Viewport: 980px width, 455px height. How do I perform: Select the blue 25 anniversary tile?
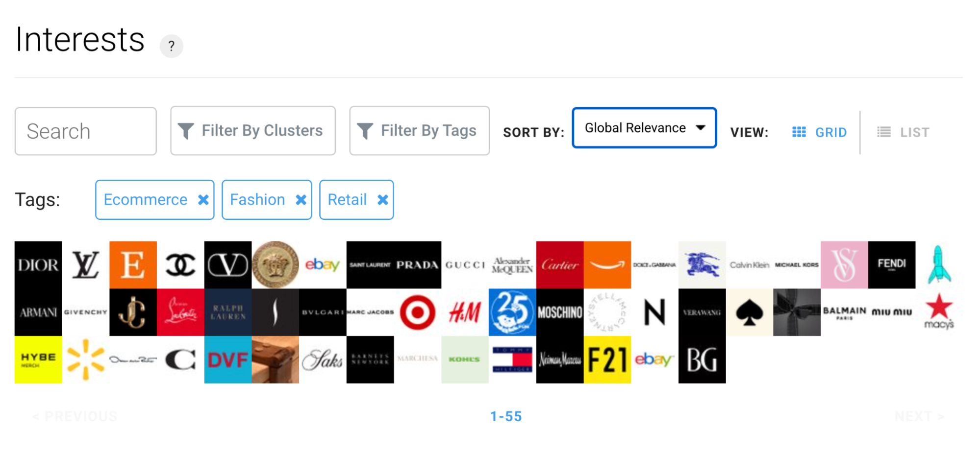[x=512, y=312]
